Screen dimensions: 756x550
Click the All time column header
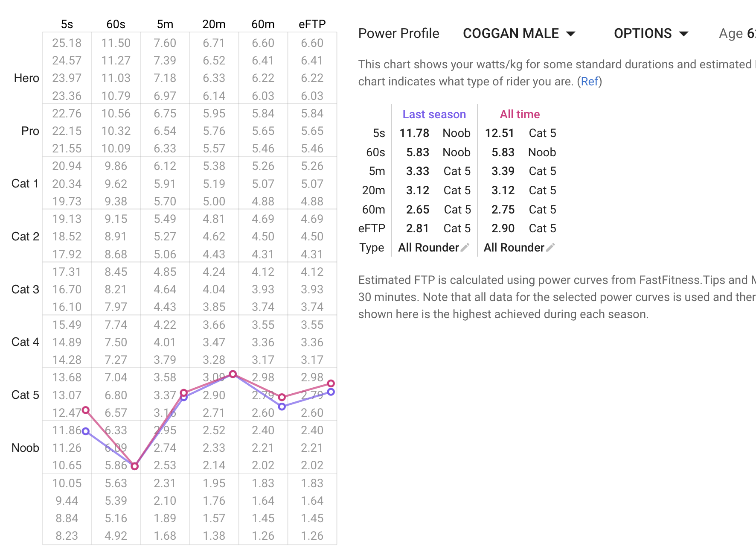pyautogui.click(x=520, y=114)
